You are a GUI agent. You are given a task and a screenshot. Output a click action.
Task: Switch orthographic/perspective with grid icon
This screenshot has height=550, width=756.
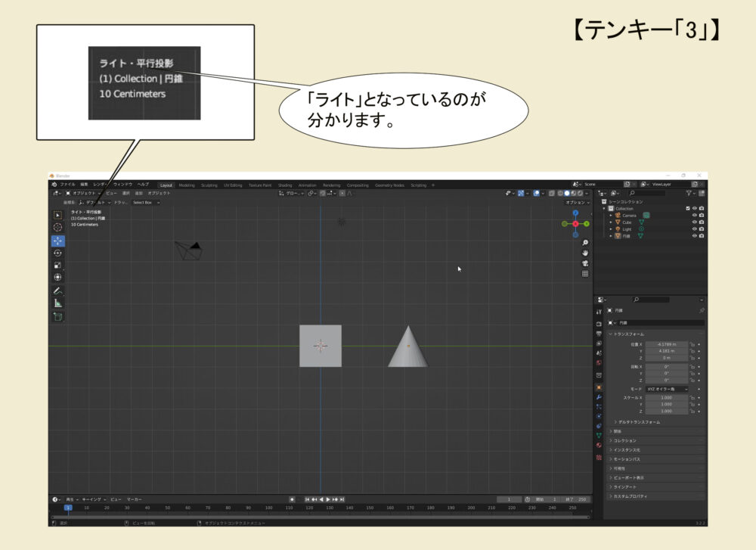pyautogui.click(x=585, y=274)
